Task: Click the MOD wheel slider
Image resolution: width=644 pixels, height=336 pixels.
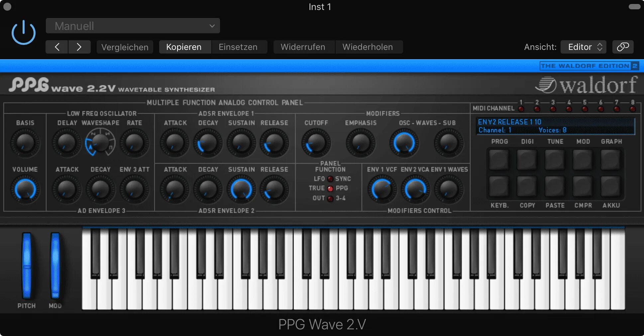Action: [x=55, y=265]
